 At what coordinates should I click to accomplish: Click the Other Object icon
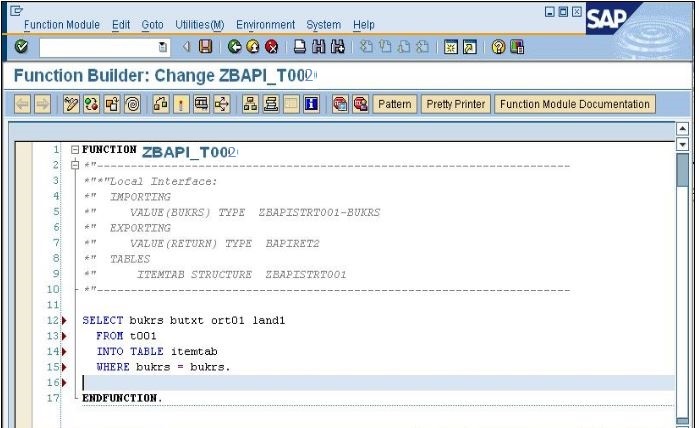pyautogui.click(x=112, y=104)
